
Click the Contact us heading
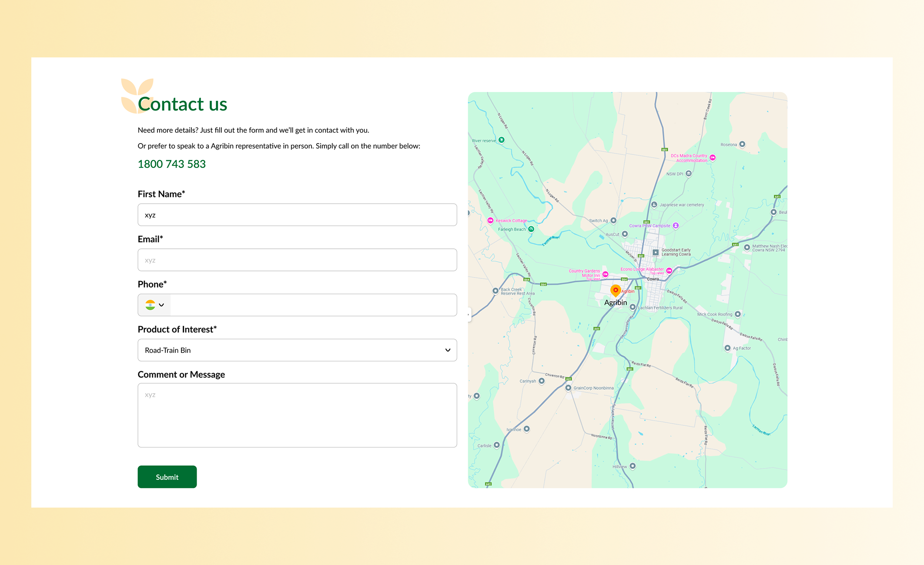pos(182,104)
